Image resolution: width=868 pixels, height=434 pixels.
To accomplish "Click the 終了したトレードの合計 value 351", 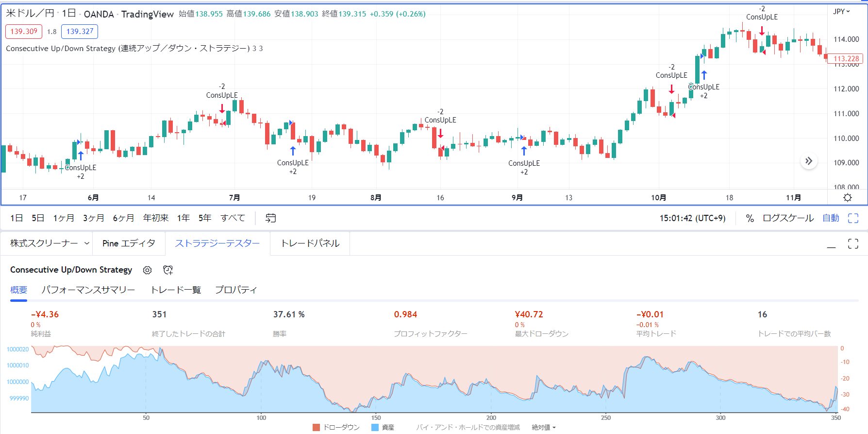I will (x=159, y=314).
